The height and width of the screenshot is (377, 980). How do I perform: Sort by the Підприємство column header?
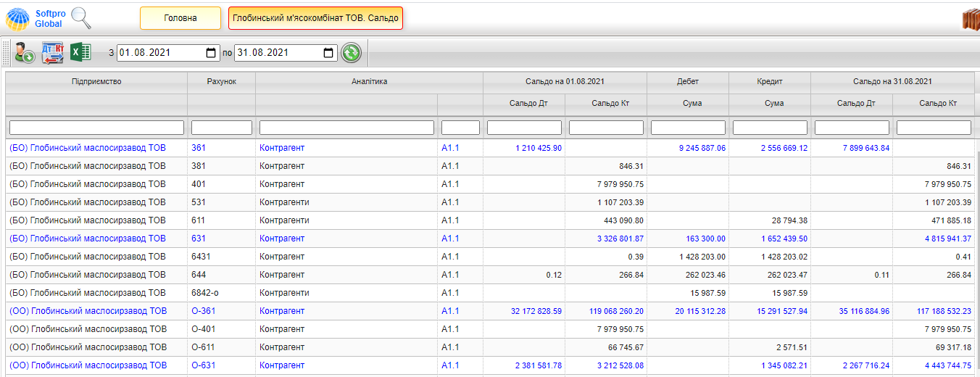(96, 82)
